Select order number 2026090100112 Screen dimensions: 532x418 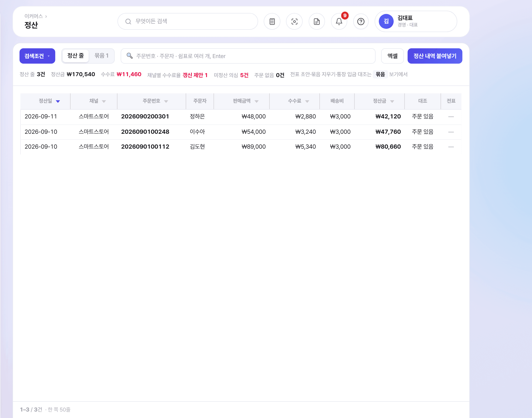[x=145, y=147]
